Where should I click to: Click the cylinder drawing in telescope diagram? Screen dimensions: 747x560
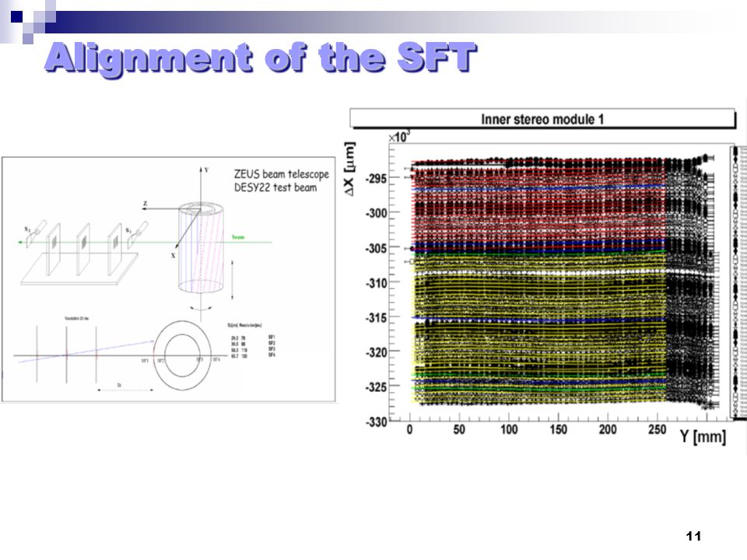coord(201,247)
